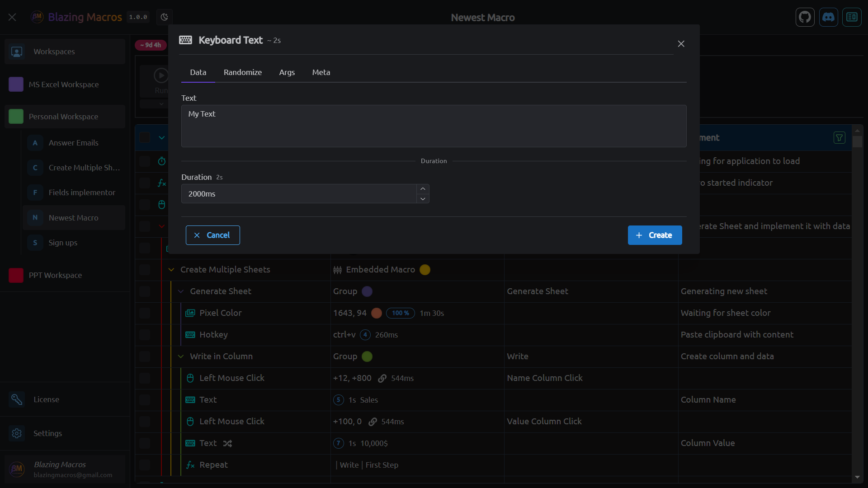Image resolution: width=868 pixels, height=488 pixels.
Task: Select MS Excel Workspace
Action: (65, 84)
